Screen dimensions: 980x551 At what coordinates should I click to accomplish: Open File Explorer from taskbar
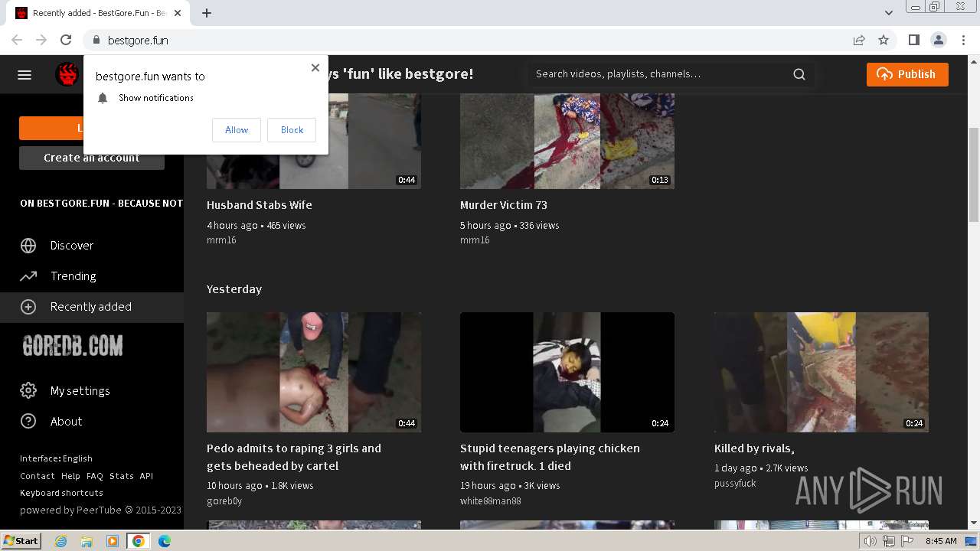[x=87, y=541]
